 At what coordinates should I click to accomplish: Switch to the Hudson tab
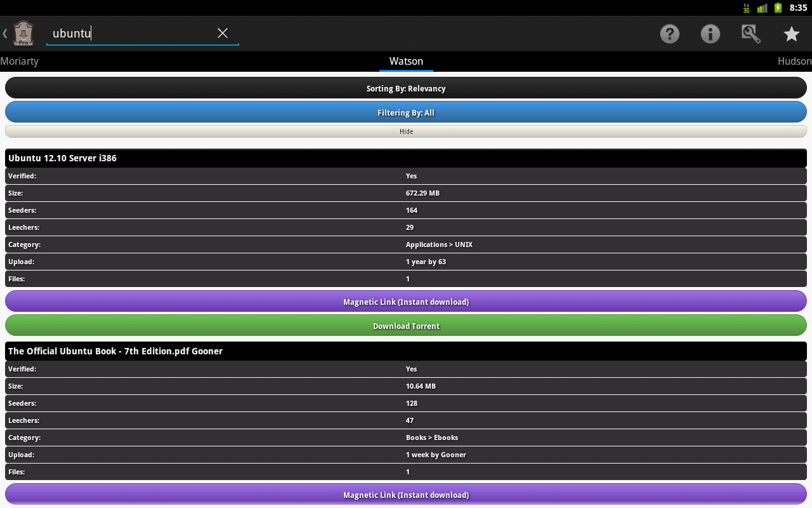(795, 61)
